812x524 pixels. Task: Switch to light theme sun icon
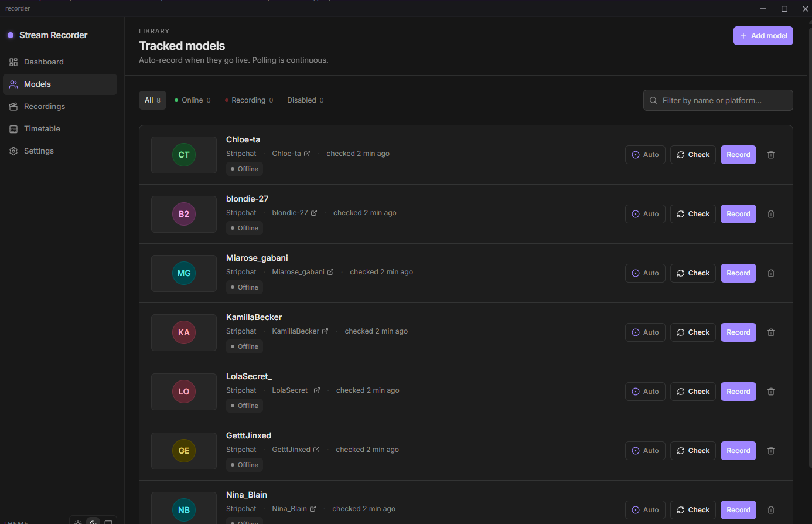point(78,521)
